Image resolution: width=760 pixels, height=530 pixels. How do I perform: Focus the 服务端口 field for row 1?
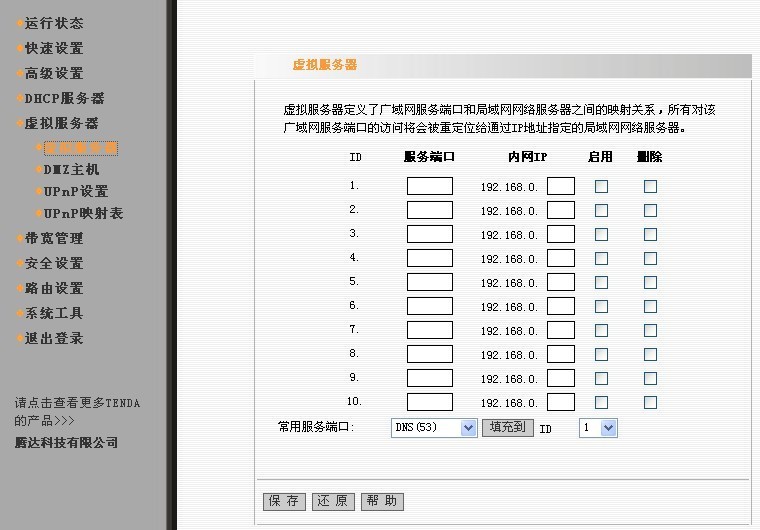(x=430, y=186)
